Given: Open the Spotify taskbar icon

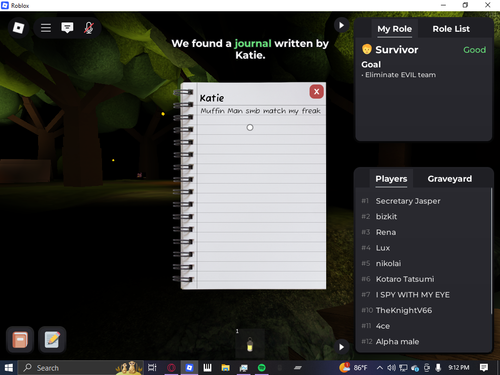Looking at the screenshot, I should click(x=262, y=368).
